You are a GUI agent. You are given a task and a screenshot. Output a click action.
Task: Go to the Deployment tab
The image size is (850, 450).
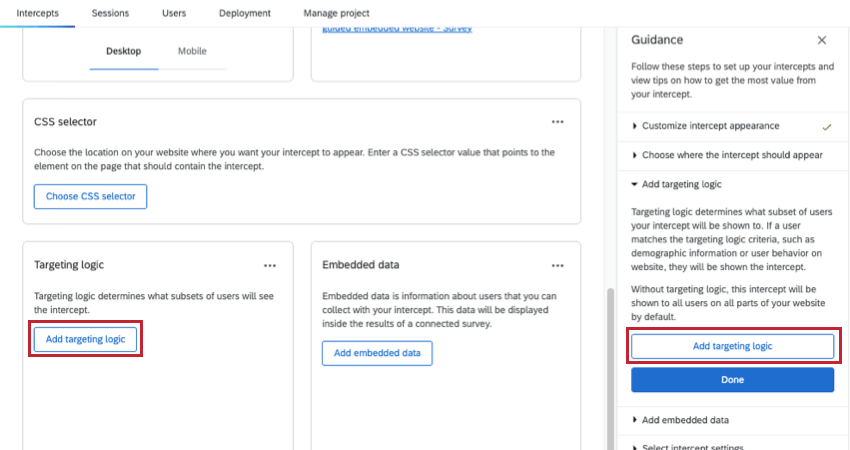pyautogui.click(x=244, y=13)
